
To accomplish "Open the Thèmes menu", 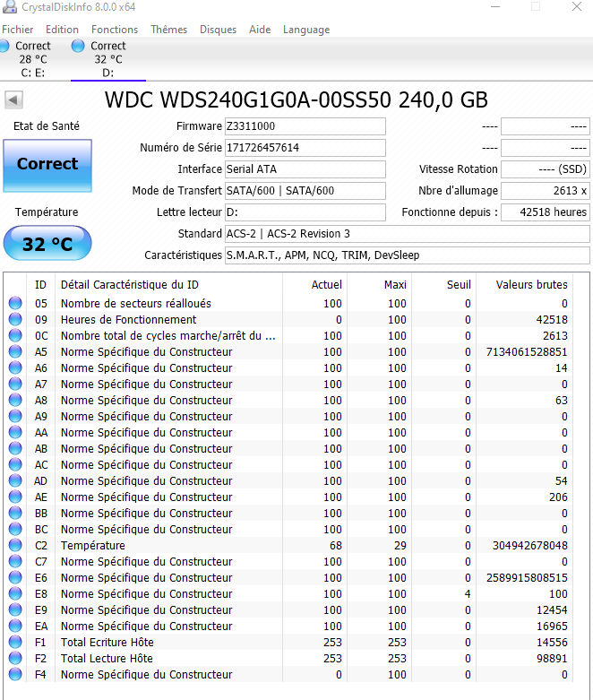I will pos(169,30).
